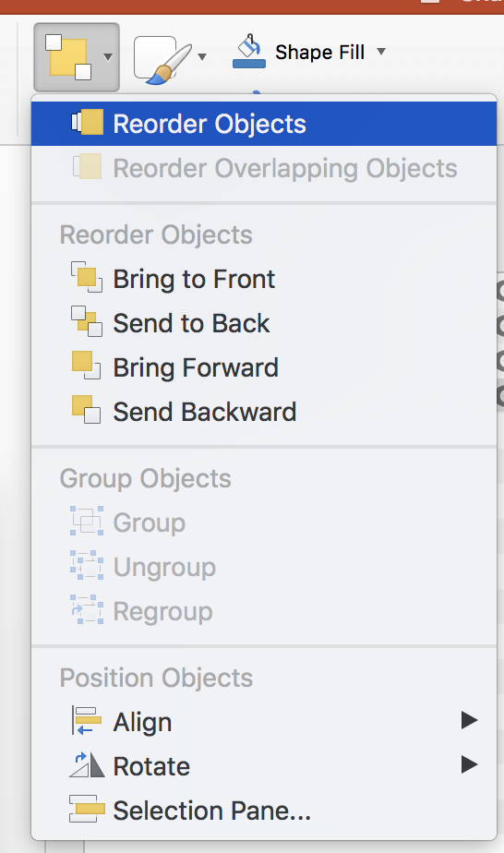504x853 pixels.
Task: Click the Send to Back icon
Action: click(x=87, y=321)
